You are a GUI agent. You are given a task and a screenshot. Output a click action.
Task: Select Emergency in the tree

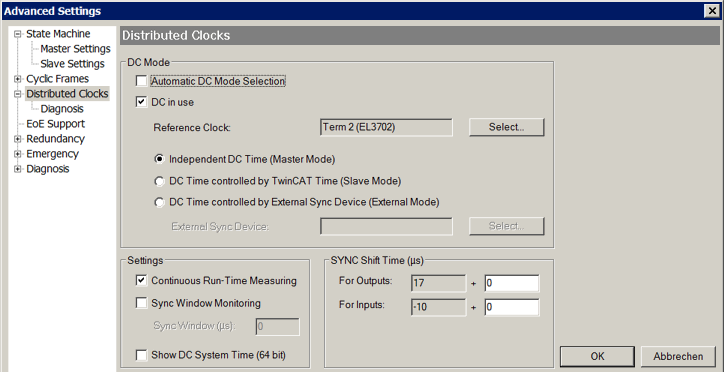[52, 154]
